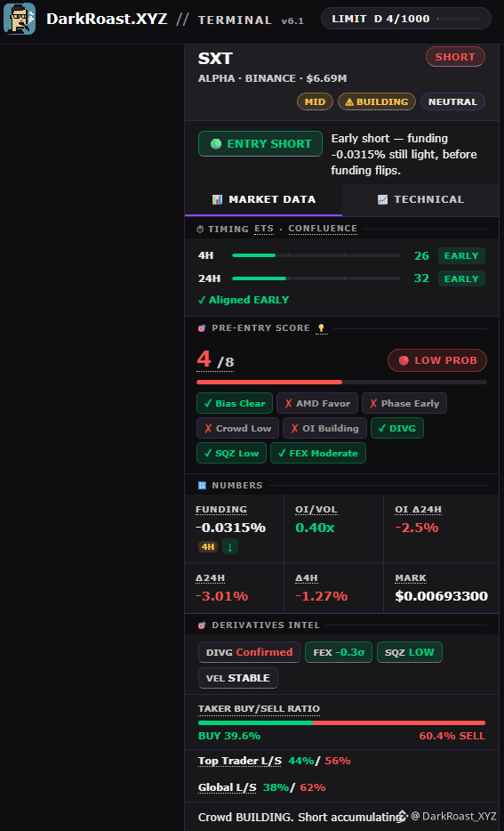504x831 pixels.
Task: Click the Top Trader L/S label
Action: coord(240,761)
